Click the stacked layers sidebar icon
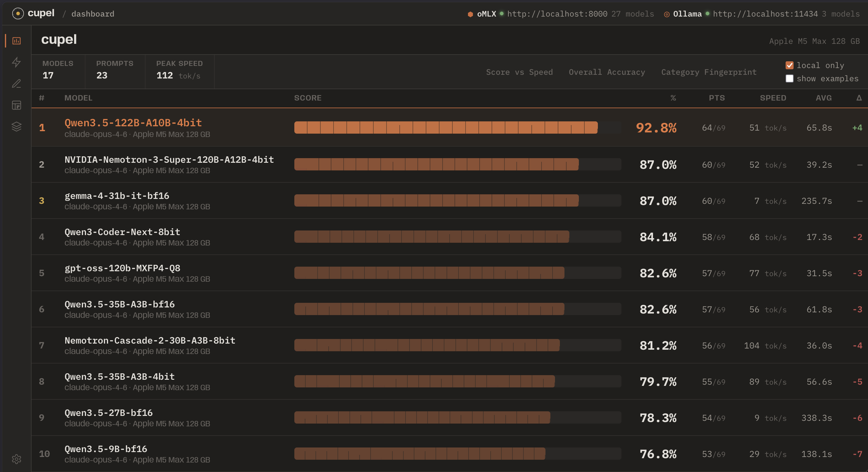The height and width of the screenshot is (472, 868). point(17,126)
